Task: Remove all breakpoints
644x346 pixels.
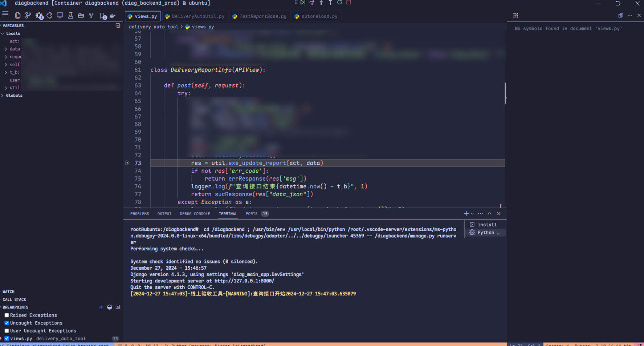Action: [x=118, y=307]
